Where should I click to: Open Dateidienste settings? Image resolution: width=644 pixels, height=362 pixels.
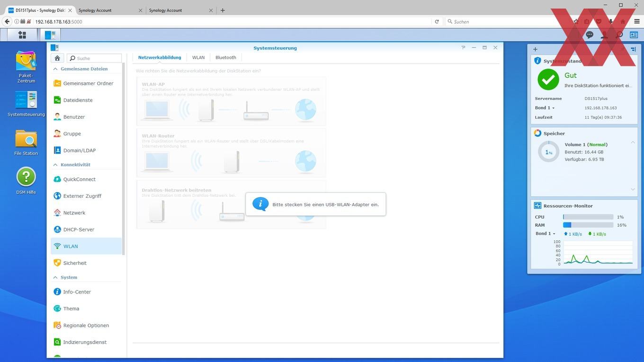point(86,100)
